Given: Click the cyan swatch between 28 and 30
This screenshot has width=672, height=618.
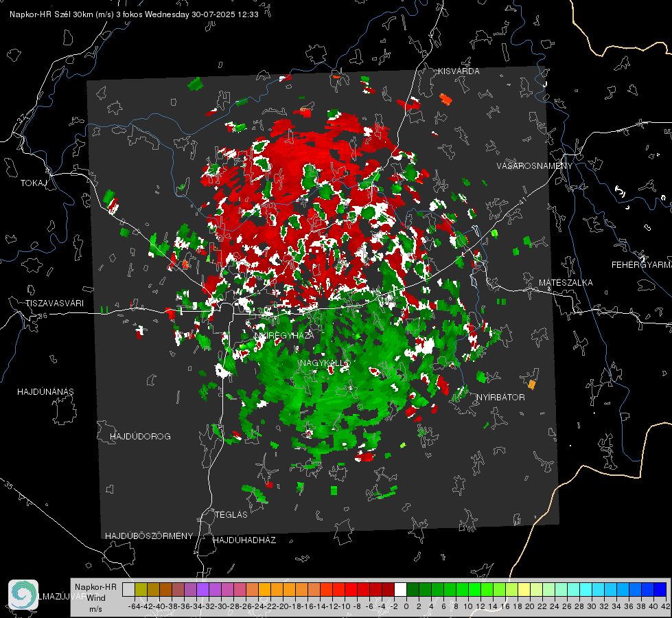Looking at the screenshot, I should (x=586, y=590).
